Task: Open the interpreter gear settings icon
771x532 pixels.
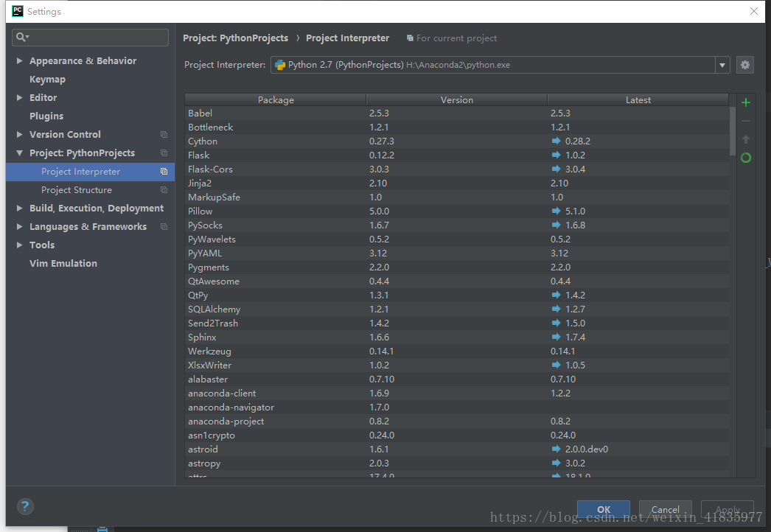Action: (x=745, y=65)
